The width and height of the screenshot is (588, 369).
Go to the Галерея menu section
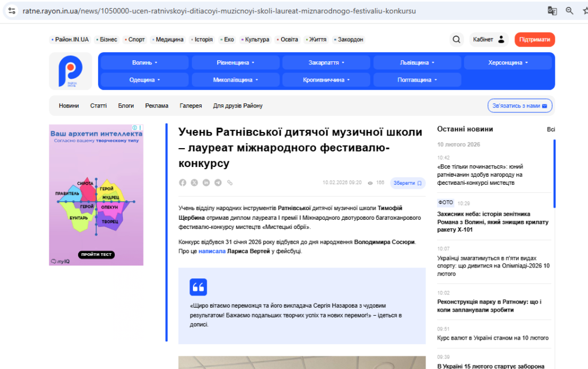tap(191, 106)
